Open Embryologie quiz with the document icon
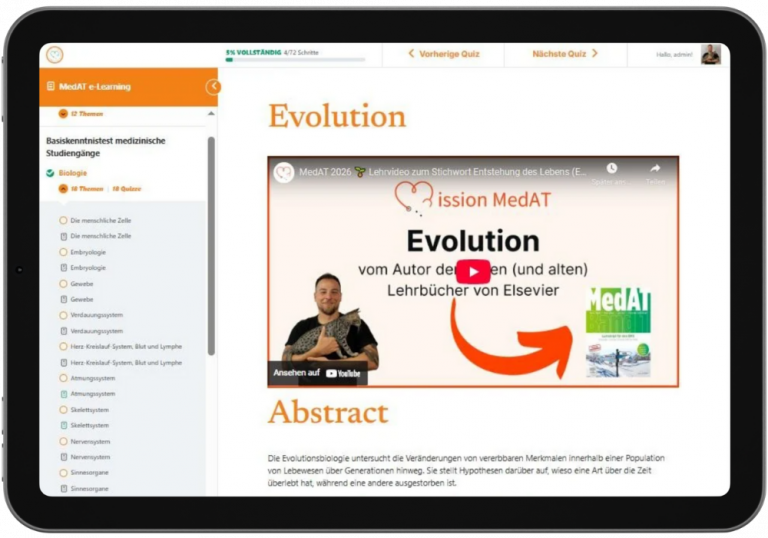The image size is (768, 538). tap(63, 268)
